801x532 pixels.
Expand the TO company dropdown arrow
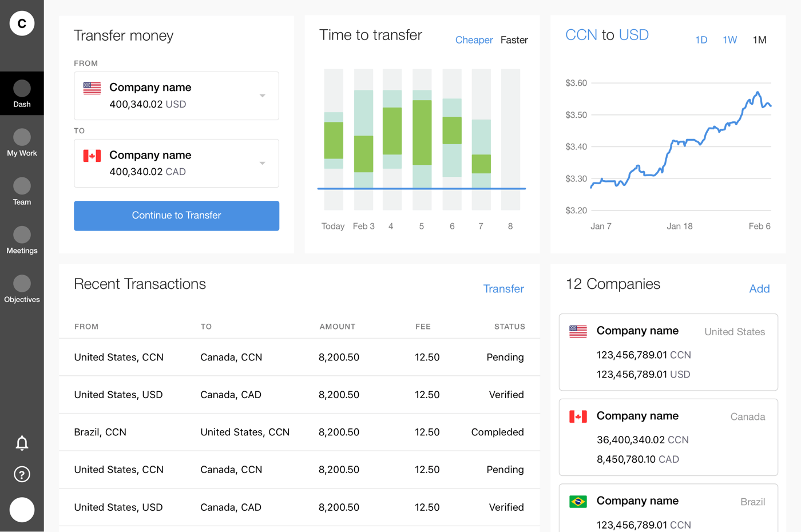pos(263,163)
